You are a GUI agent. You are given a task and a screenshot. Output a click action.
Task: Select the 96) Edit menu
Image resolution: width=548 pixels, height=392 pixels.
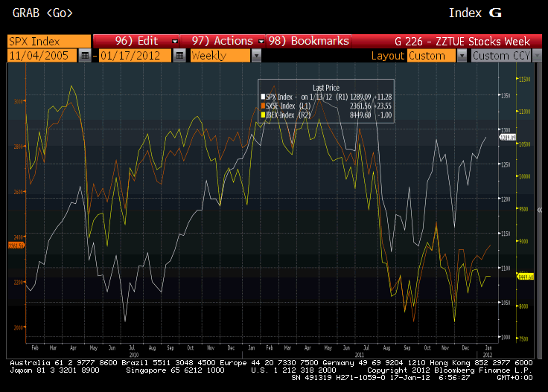tap(136, 41)
